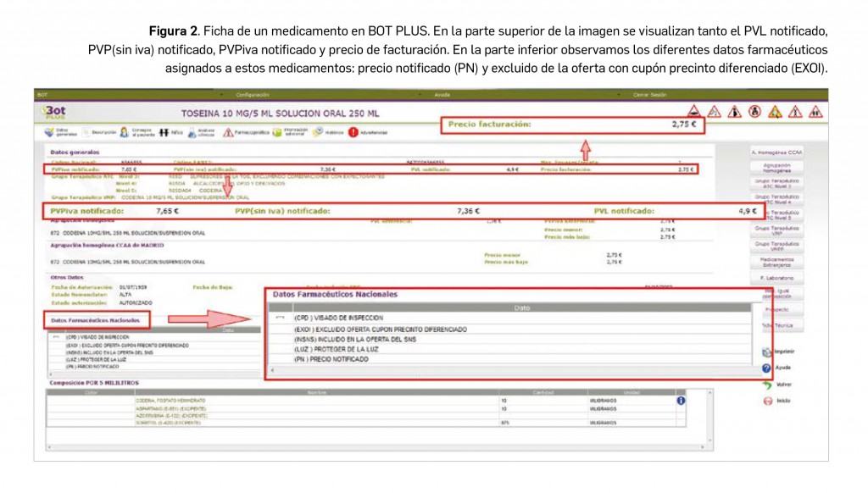Click the blue info icon in composition table
This screenshot has height=493, width=868.
pos(680,401)
